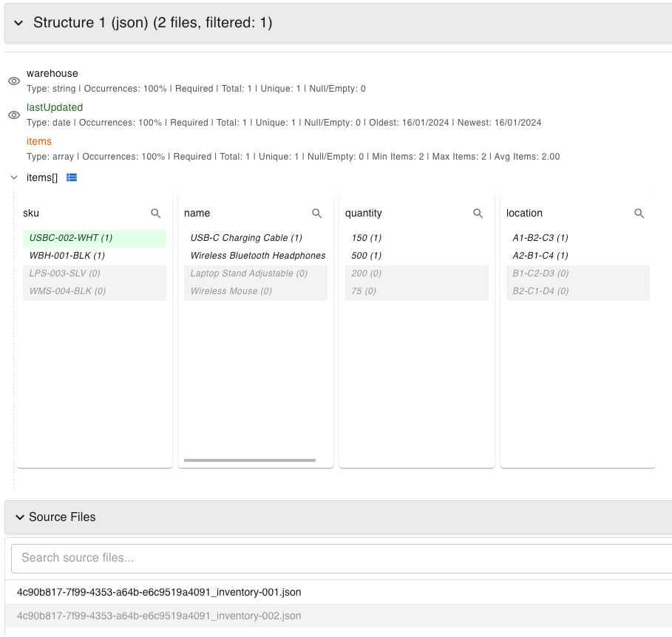Select the warehouse field name
672x637 pixels.
[x=52, y=73]
